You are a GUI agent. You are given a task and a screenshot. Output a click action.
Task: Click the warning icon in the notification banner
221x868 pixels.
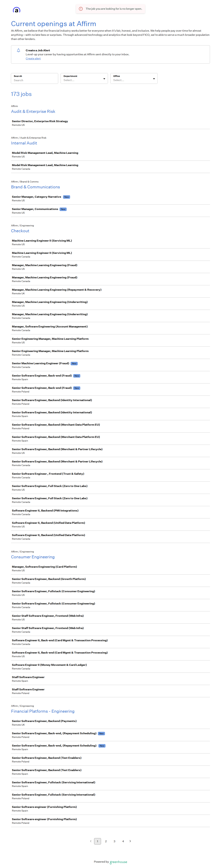pos(81,9)
